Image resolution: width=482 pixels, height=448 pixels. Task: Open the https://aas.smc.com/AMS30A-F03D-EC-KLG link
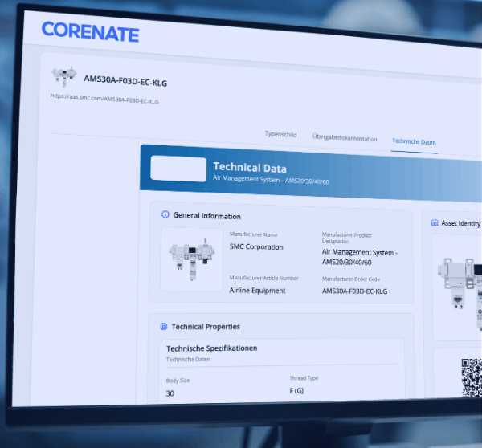click(x=104, y=99)
